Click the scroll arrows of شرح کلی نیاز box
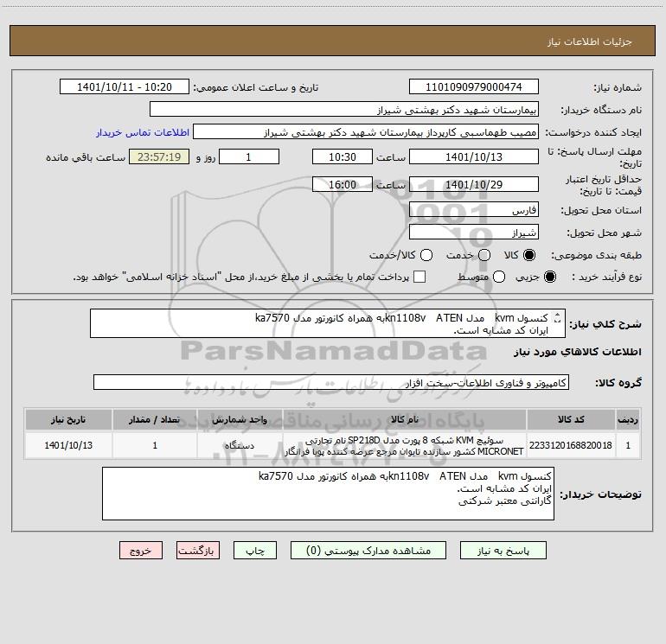This screenshot has height=644, width=666. click(x=558, y=317)
